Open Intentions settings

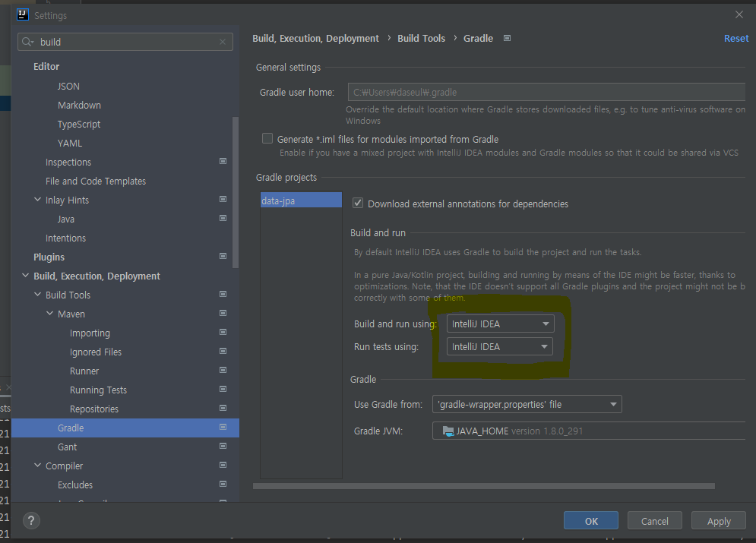click(x=65, y=238)
